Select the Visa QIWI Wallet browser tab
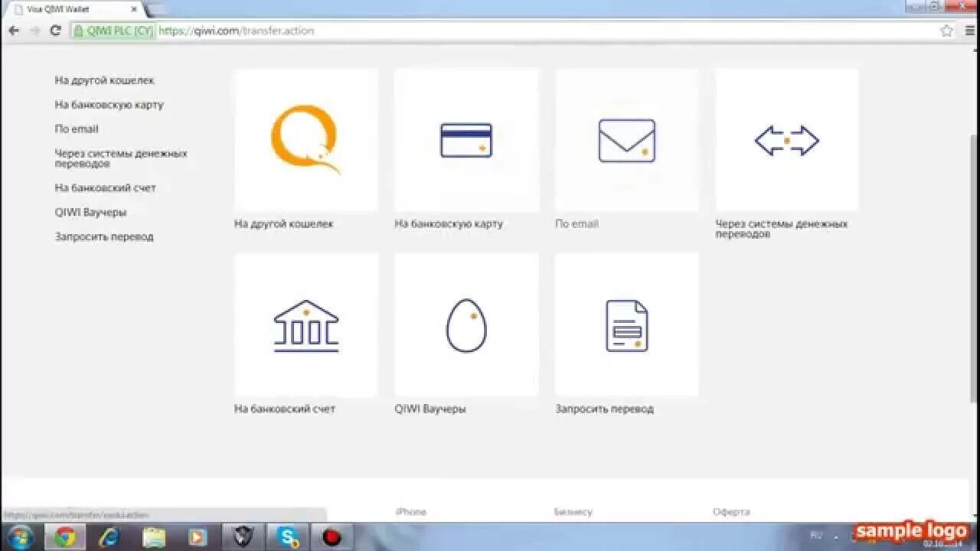 (73, 9)
